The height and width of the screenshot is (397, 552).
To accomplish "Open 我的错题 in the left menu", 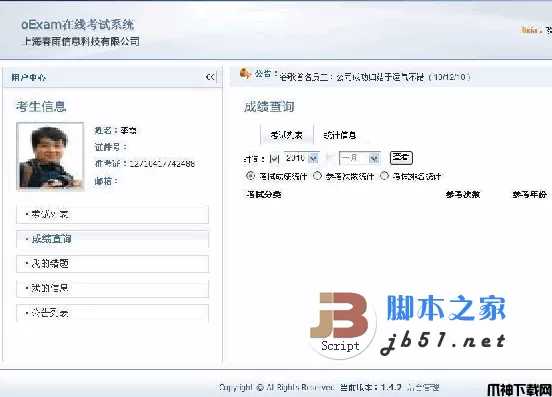I will click(x=112, y=264).
